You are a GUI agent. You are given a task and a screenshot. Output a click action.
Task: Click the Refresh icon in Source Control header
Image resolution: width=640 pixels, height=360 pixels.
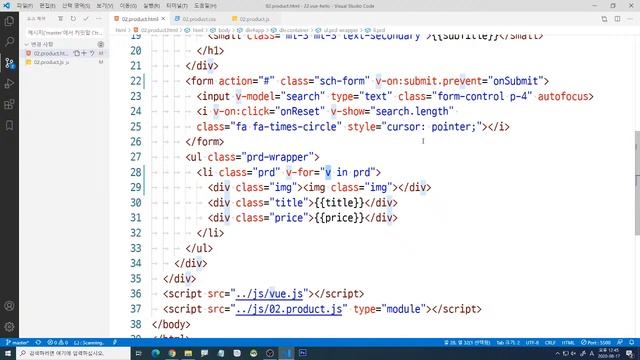tap(73, 19)
